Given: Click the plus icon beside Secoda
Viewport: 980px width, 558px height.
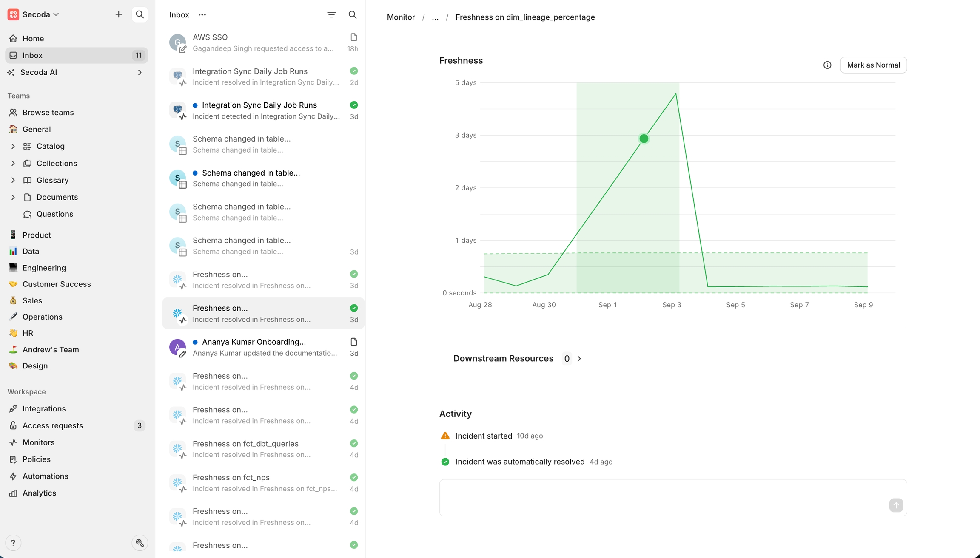Looking at the screenshot, I should [119, 14].
